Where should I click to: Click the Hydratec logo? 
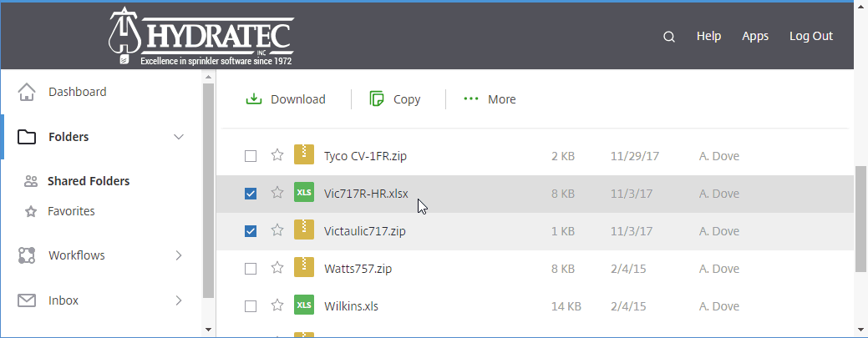pos(201,36)
